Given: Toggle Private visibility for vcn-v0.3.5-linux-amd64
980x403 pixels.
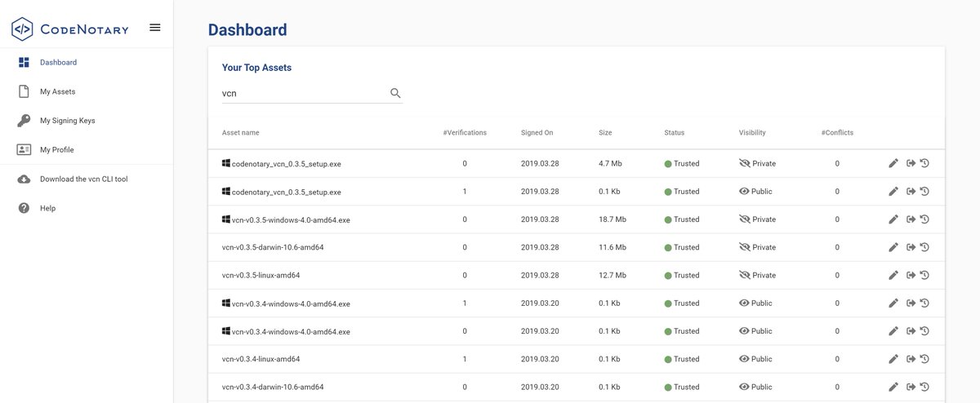Looking at the screenshot, I should (744, 275).
